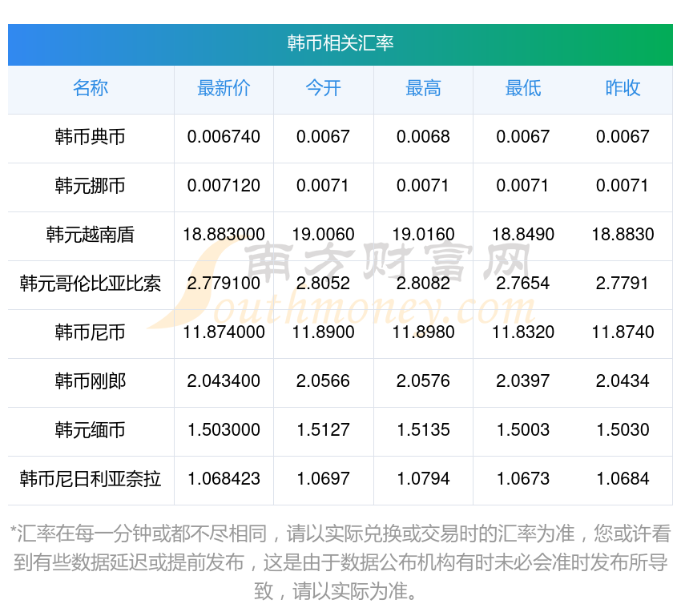
Task: Select the 韩币典币 row name
Action: (x=91, y=137)
